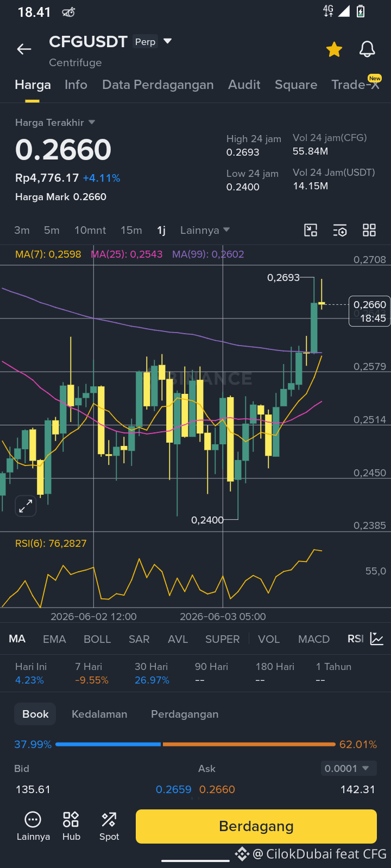This screenshot has width=391, height=868.
Task: Open the multi-chart grid layout icon
Action: click(369, 230)
